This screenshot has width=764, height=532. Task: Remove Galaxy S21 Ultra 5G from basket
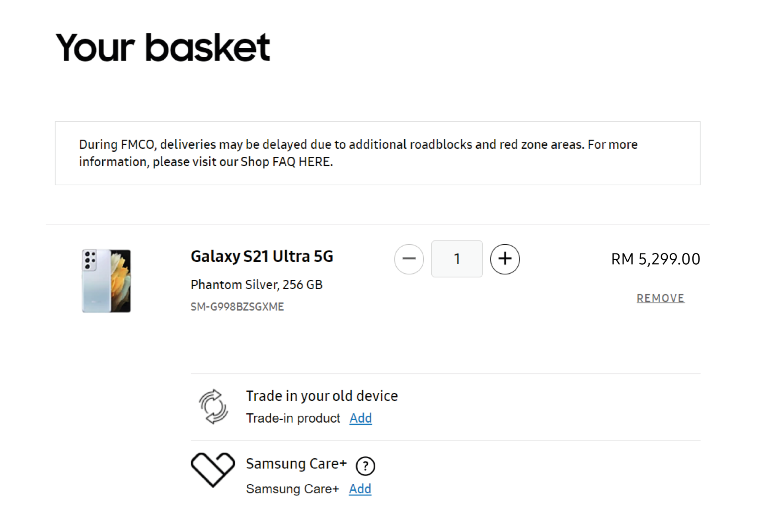tap(660, 298)
